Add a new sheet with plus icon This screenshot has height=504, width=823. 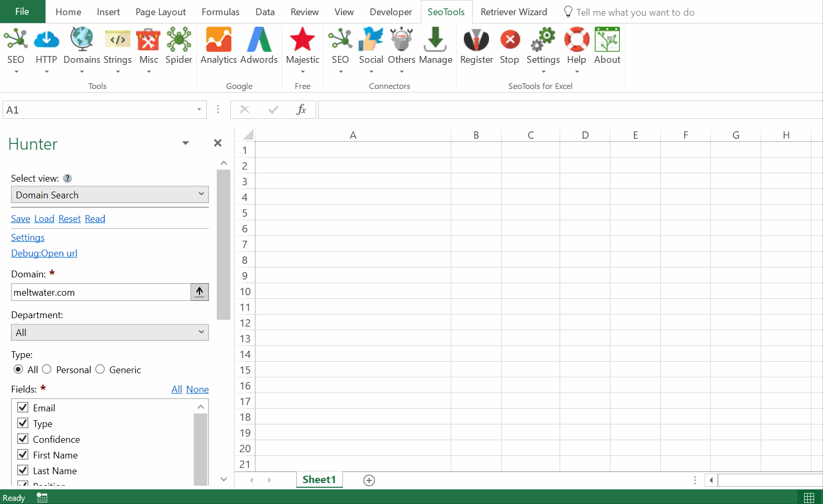tap(369, 480)
